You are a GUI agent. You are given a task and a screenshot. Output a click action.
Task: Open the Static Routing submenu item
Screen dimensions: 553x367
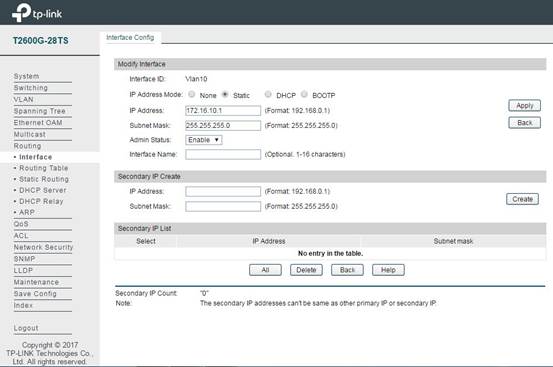tap(44, 179)
